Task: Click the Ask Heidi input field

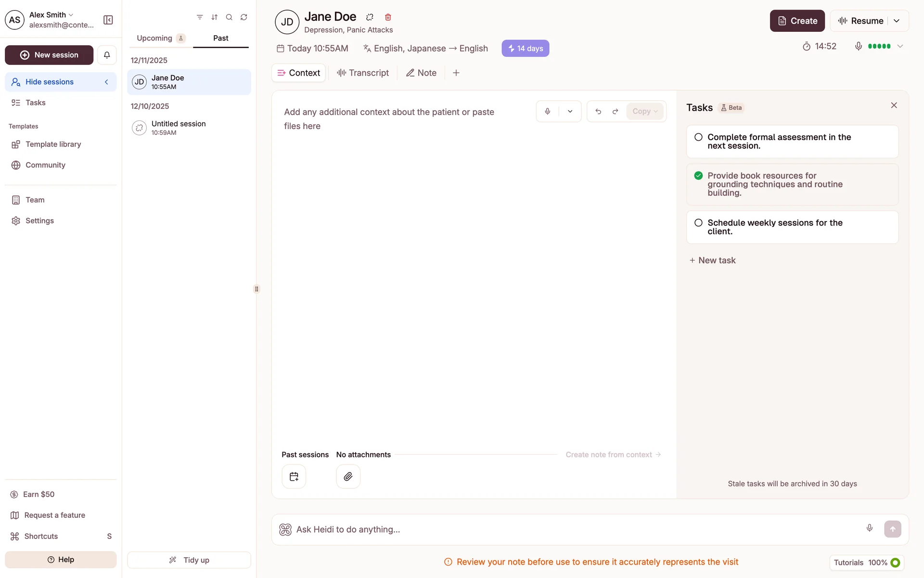Action: (x=577, y=529)
